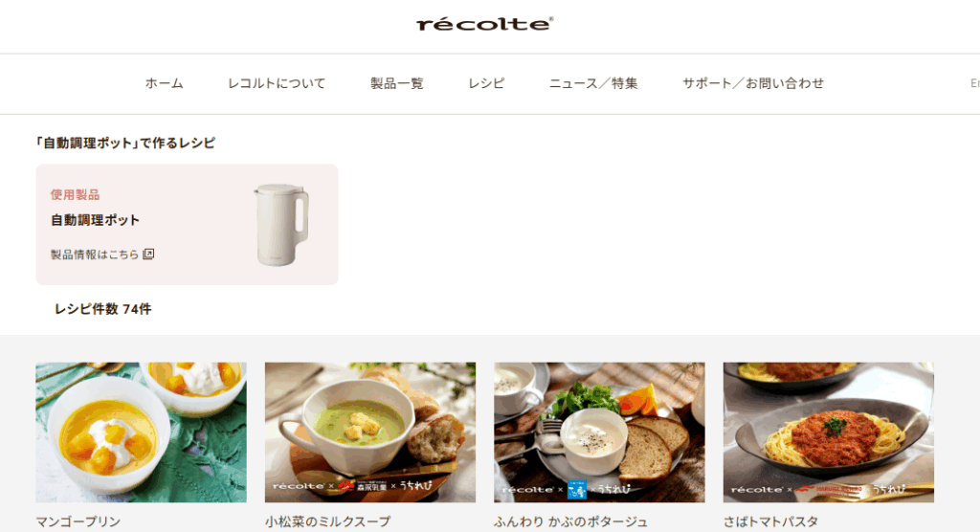980x532 pixels.
Task: Click the ふんわり かぶのポタージュ title link
Action: point(570,521)
